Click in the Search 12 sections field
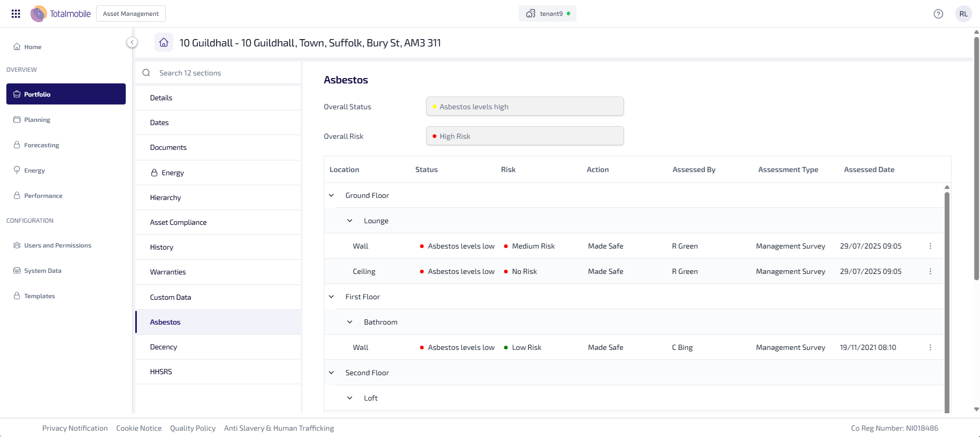 coord(222,73)
